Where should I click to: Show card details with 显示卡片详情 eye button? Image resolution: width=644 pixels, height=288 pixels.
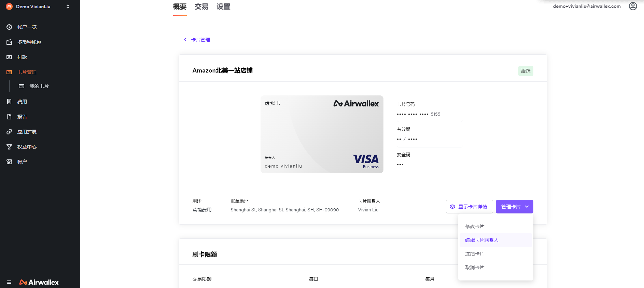pos(469,207)
